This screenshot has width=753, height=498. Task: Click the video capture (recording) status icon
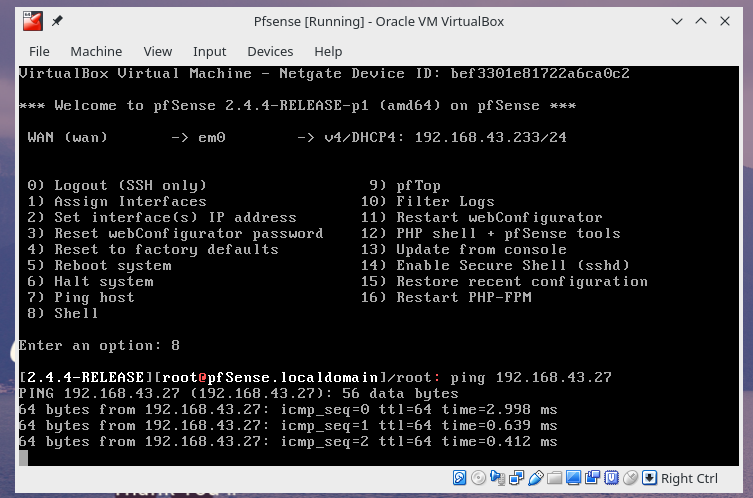pos(592,478)
